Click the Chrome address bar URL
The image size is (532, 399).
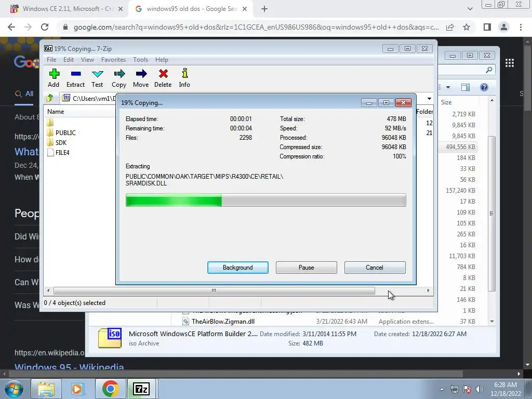point(256,27)
